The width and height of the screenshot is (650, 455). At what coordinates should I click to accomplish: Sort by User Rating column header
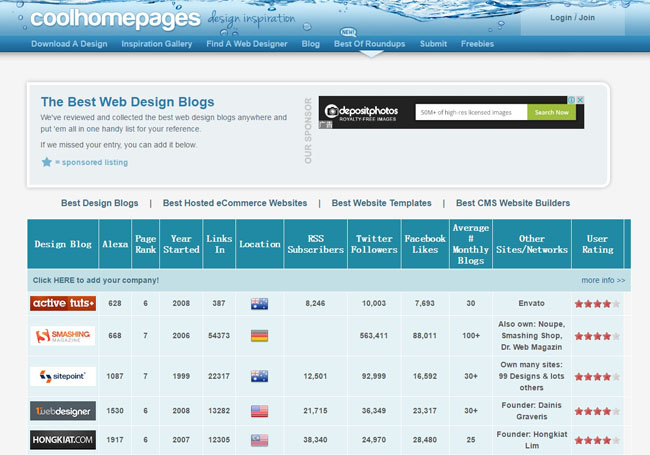(597, 244)
